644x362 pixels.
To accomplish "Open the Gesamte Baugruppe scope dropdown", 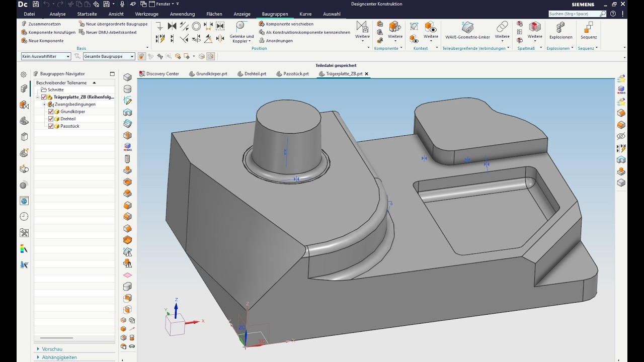I will tap(109, 56).
